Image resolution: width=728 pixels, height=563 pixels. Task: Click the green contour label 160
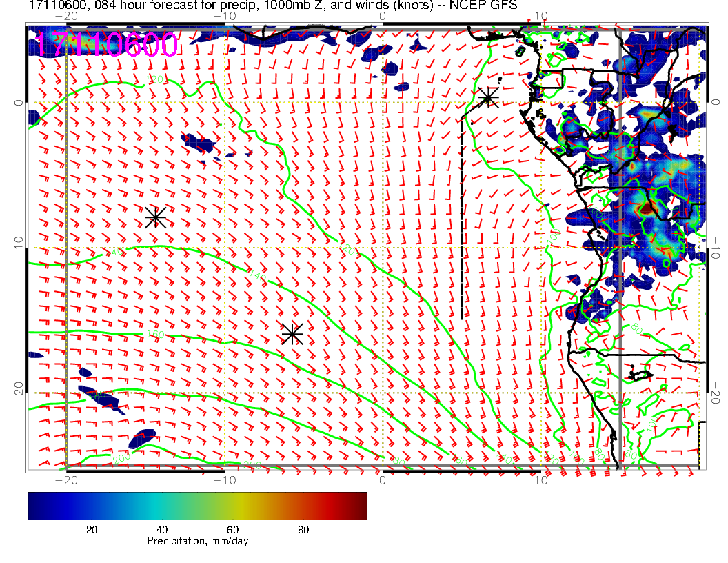[155, 335]
